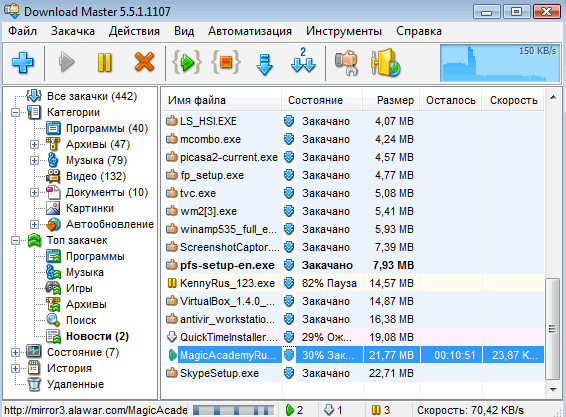Viewport: 566px width, 417px height.
Task: Click the single blue down-arrow speed icon
Action: [x=265, y=64]
